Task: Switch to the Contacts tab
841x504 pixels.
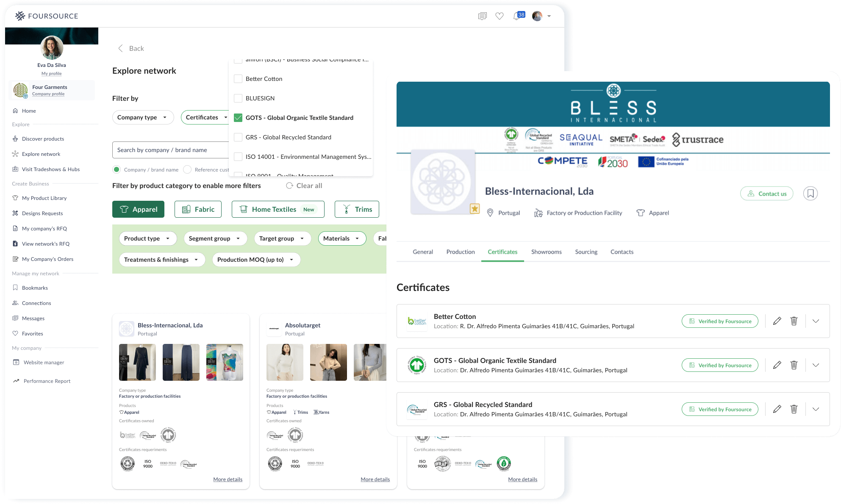Action: point(622,252)
